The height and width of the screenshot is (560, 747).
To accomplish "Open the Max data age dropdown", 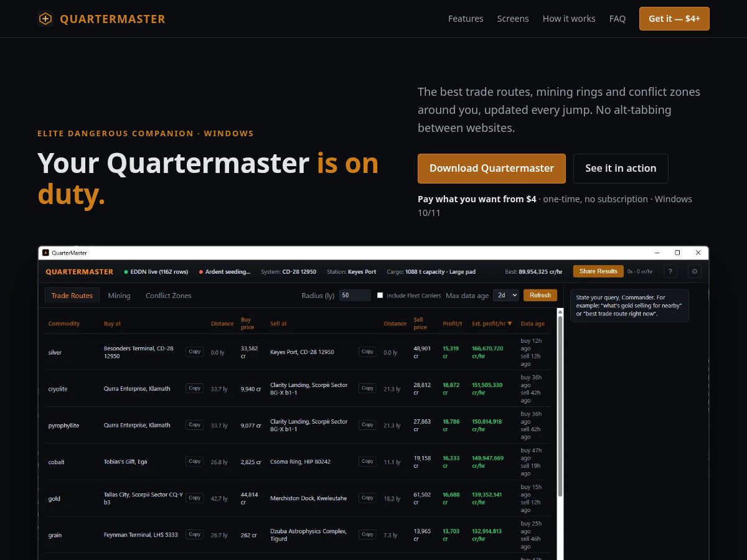I will 506,296.
